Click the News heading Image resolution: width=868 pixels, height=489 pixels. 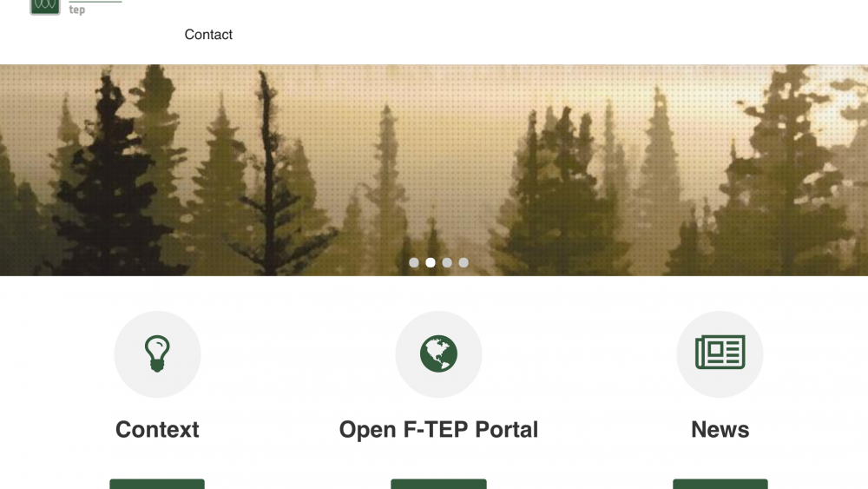(x=720, y=430)
